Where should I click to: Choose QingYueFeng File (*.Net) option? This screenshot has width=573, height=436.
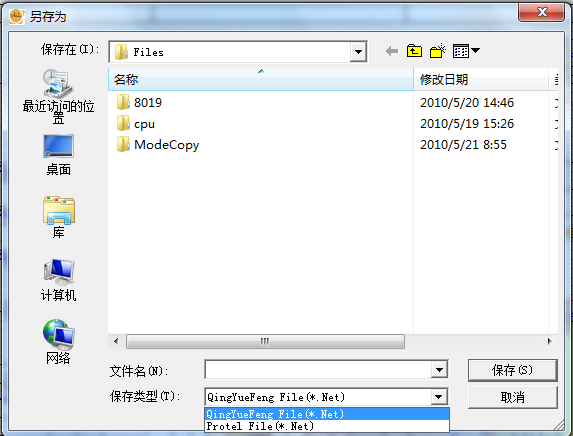(327, 414)
